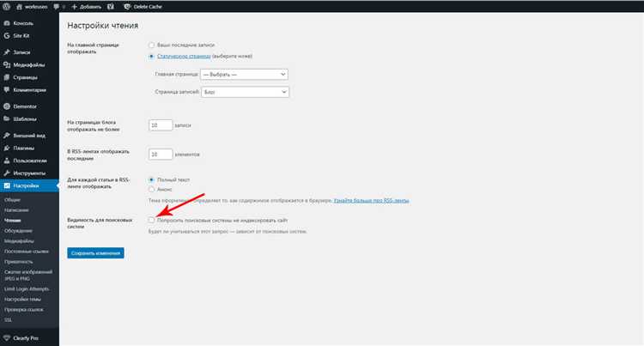Click the Комментарии bubble icon in sidebar
This screenshot has height=346, width=644.
tap(7, 90)
